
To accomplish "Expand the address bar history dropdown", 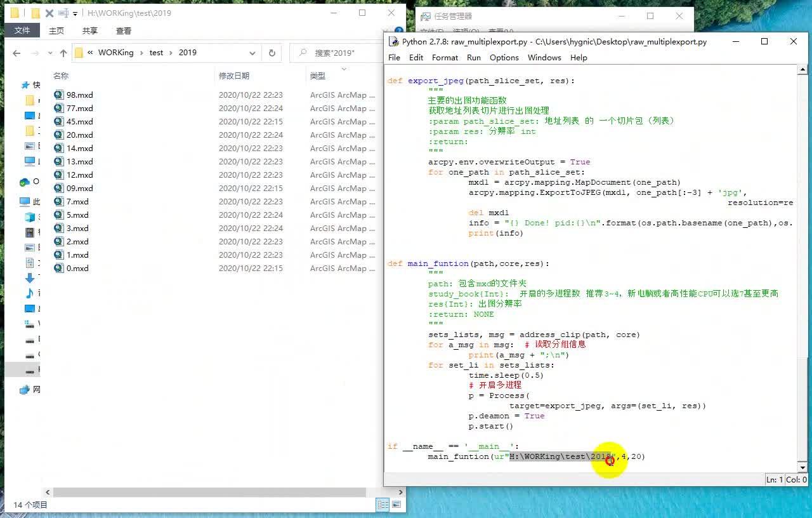I will [x=252, y=53].
